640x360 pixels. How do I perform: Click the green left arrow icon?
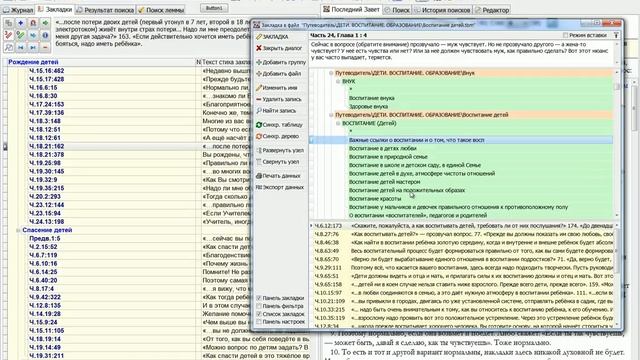tap(45, 23)
